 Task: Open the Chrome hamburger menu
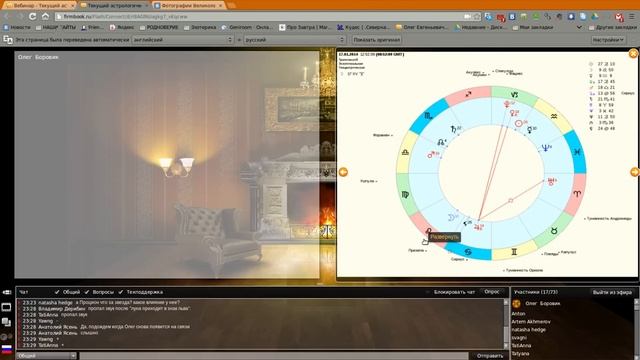coord(632,16)
